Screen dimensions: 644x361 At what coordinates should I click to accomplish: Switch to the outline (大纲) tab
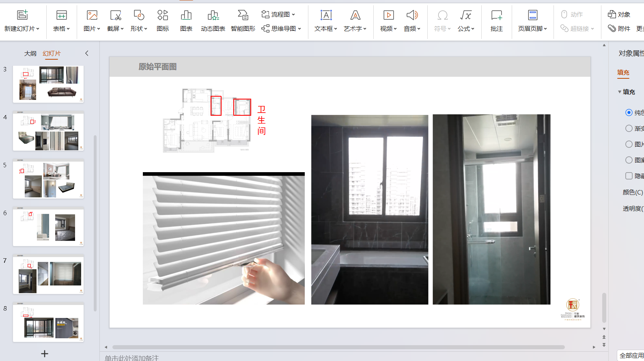(x=30, y=54)
